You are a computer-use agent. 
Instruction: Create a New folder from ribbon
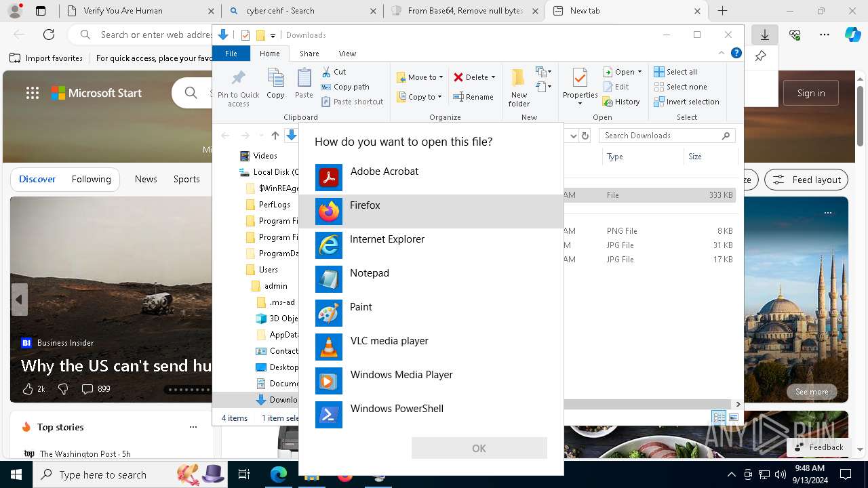519,87
